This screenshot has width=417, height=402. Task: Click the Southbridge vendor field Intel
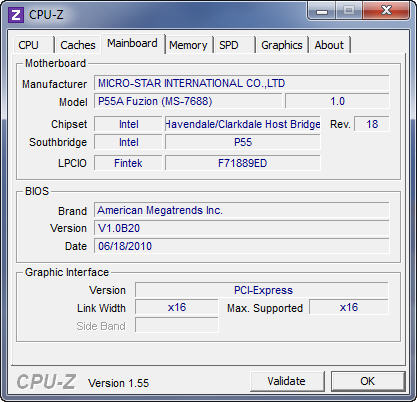tap(128, 142)
